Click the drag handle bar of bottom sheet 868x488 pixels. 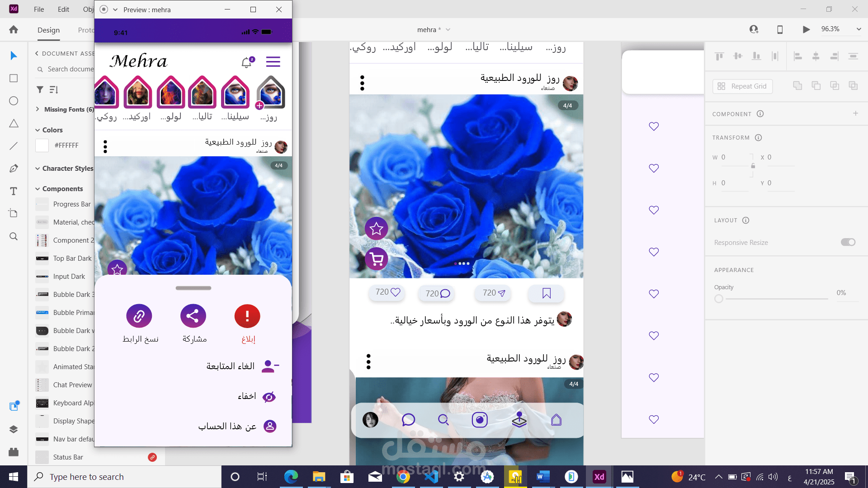pyautogui.click(x=193, y=288)
